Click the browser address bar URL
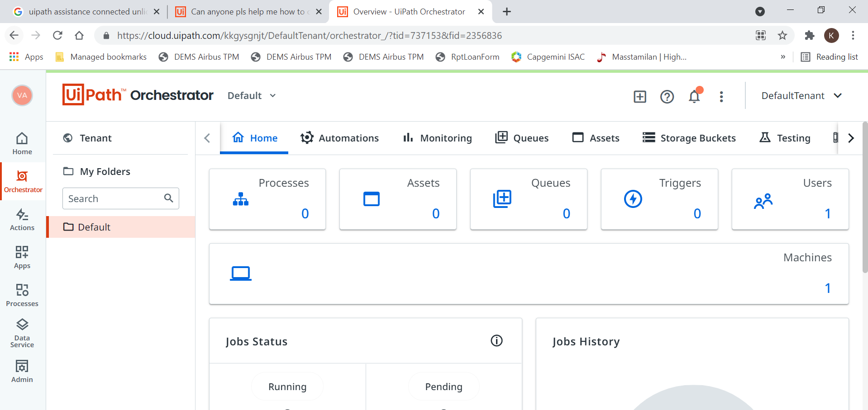Viewport: 868px width, 410px height. pyautogui.click(x=310, y=35)
